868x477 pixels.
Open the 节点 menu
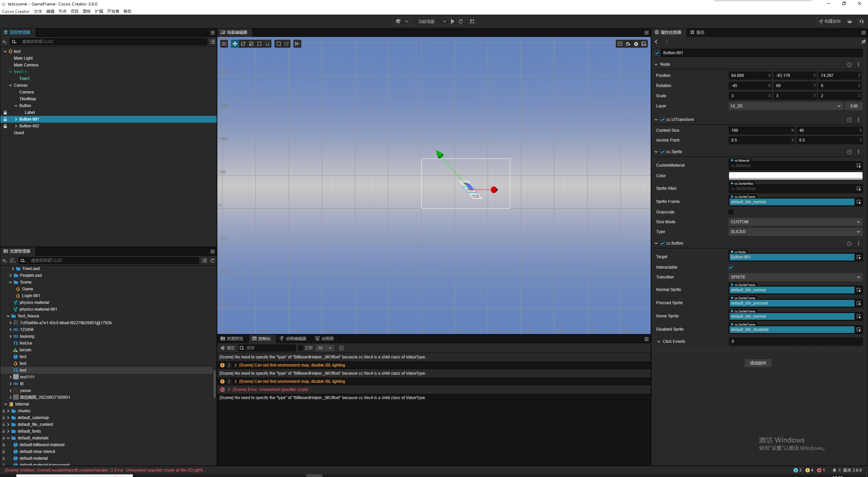coord(62,11)
